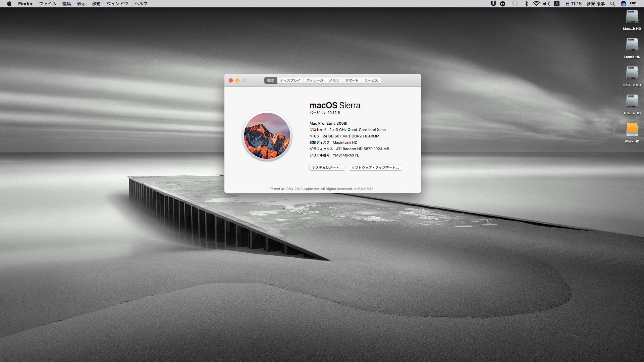Open the Wi-Fi status menu
Viewport: 644px width, 362px height.
[536, 4]
